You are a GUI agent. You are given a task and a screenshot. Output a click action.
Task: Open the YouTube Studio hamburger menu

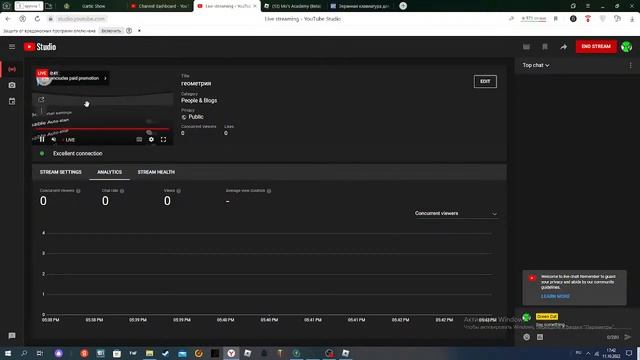tap(12, 47)
